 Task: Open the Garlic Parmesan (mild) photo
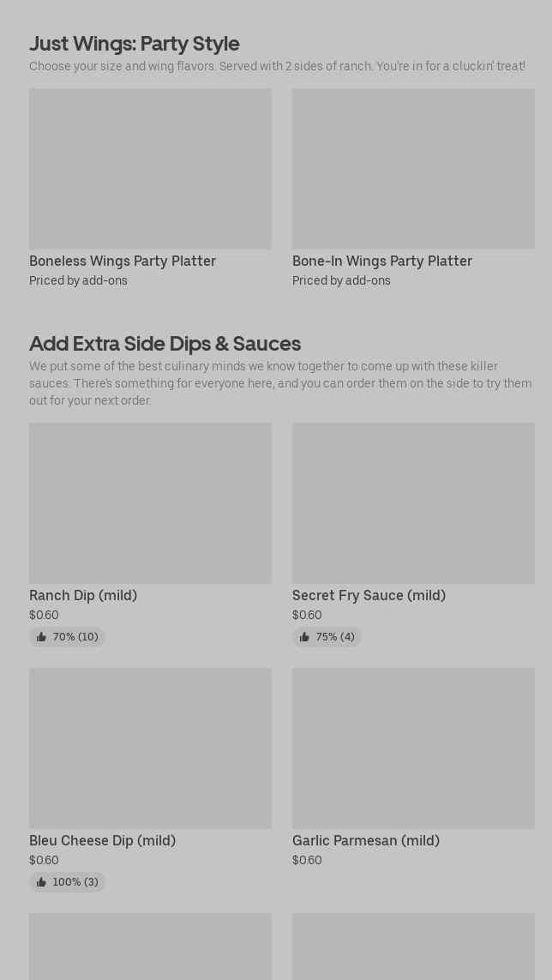click(x=413, y=749)
